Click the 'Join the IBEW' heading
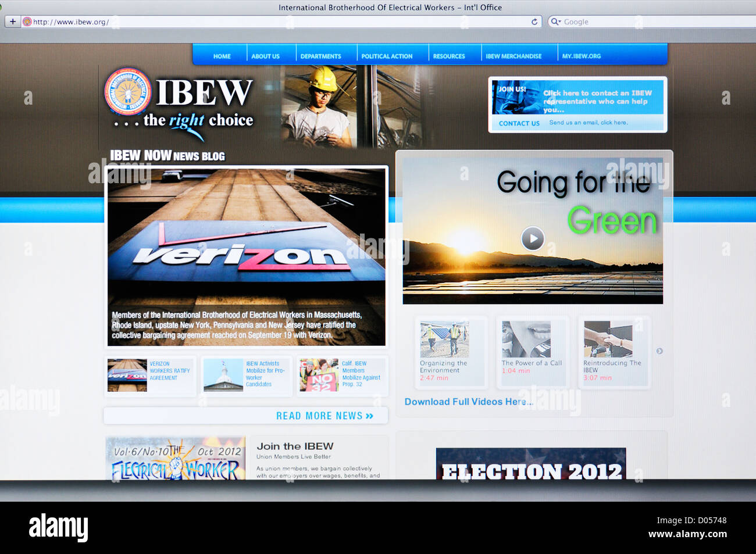756x554 pixels. click(x=295, y=446)
